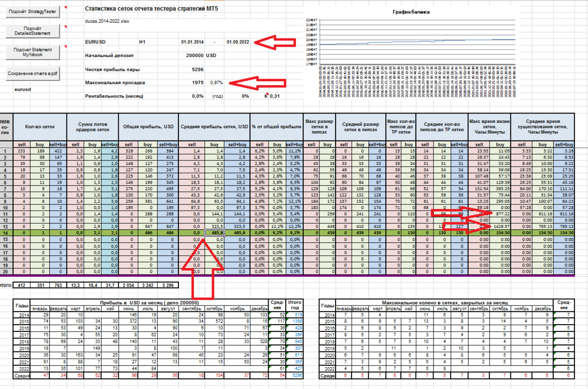588x389 pixels.
Task: Click the 'Кол-во сеток' column header
Action: [40, 127]
